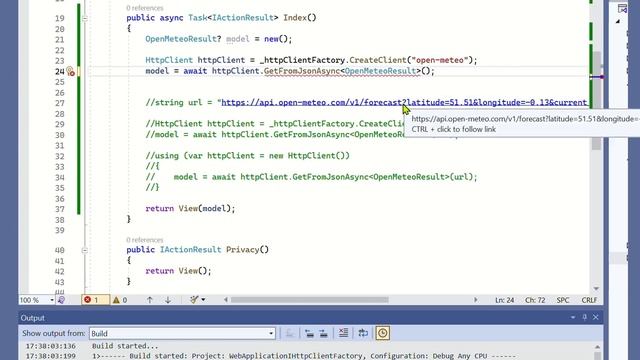Click the SPC indentation indicator
Viewport: 640px width, 360px height.
coord(563,300)
